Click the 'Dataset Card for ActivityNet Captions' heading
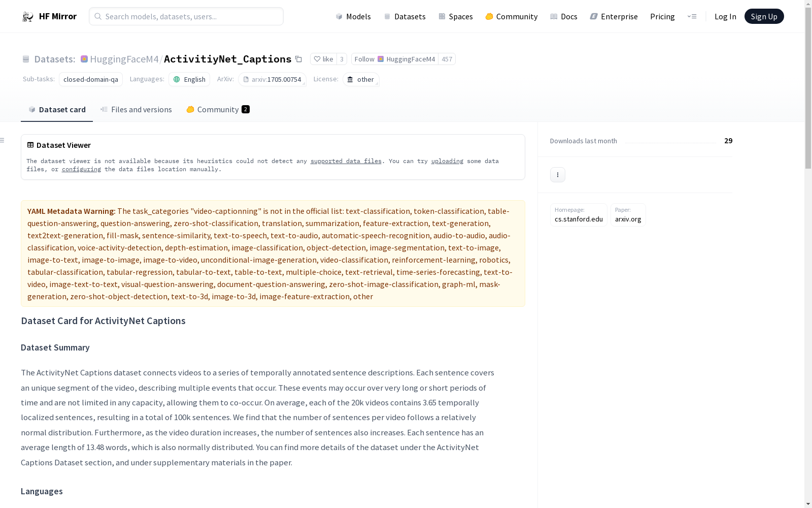This screenshot has width=812, height=508. (103, 321)
